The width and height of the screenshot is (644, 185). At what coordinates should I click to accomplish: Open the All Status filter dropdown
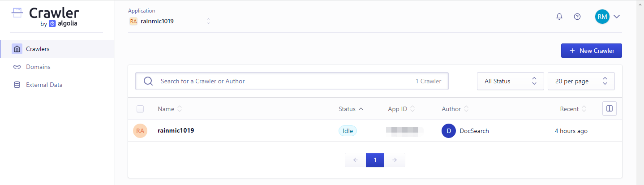point(510,81)
